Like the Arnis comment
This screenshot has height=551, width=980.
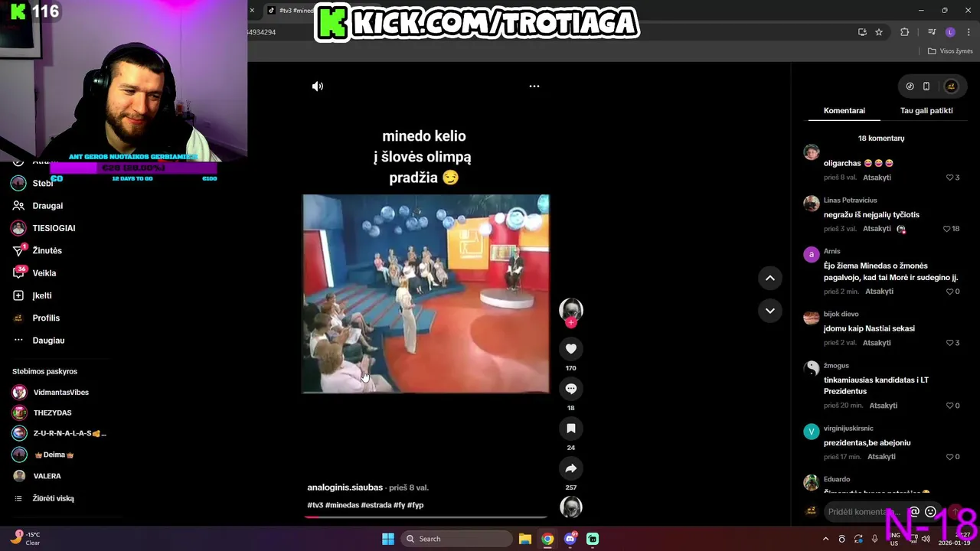[x=949, y=292]
